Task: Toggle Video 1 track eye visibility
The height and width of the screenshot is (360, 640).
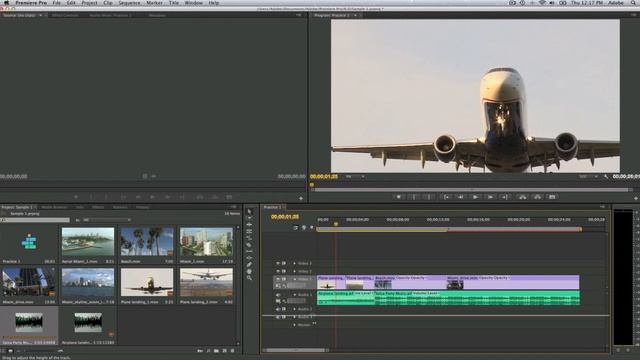Action: click(x=278, y=279)
